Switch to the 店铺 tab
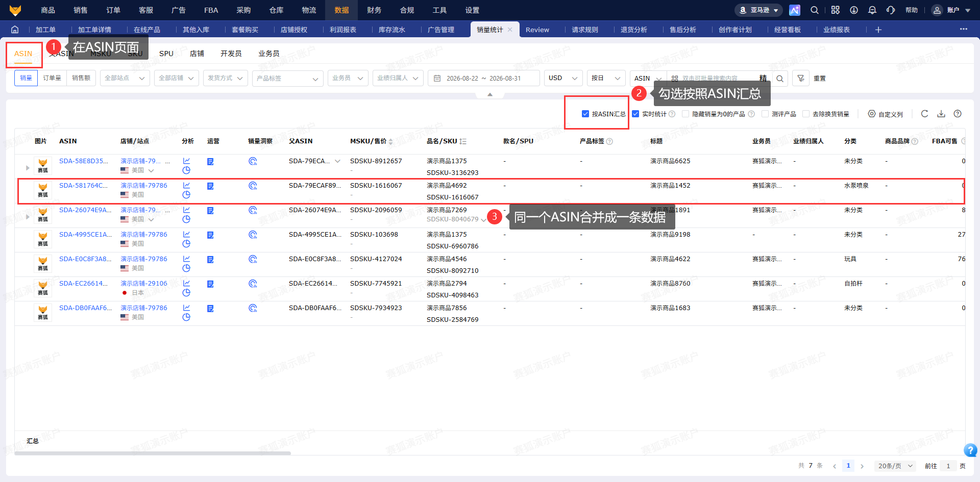This screenshot has width=980, height=482. click(x=197, y=54)
